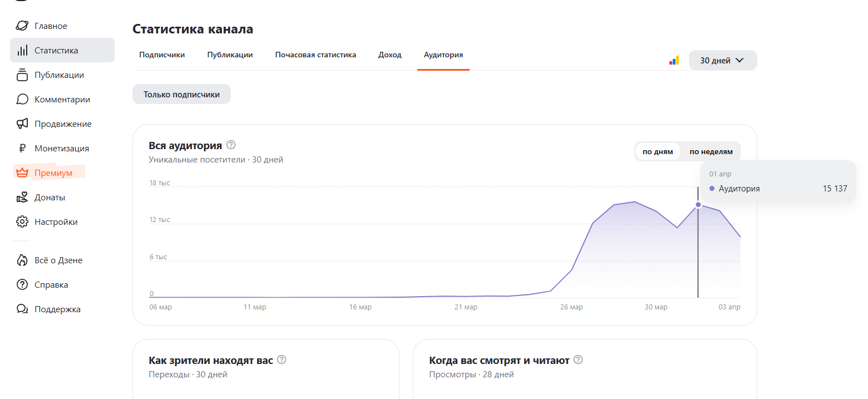Open Комментарии via speech bubble icon
Screen dimensions: 868x399
[22, 99]
